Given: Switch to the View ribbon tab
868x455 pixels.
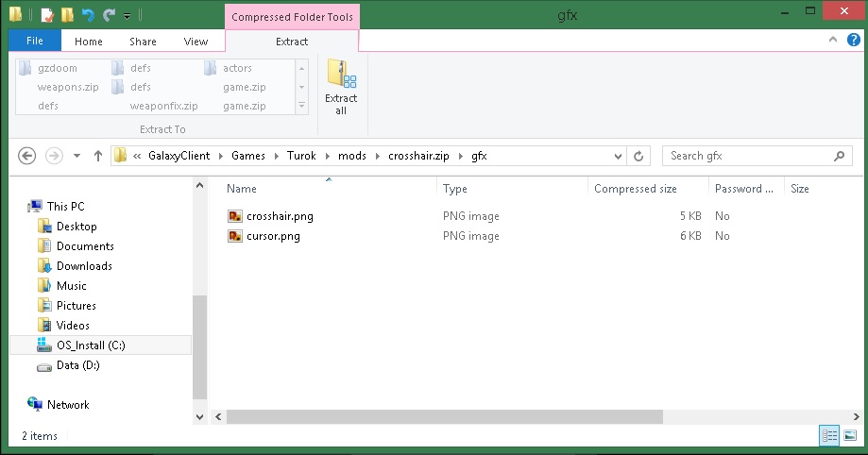Looking at the screenshot, I should click(x=196, y=42).
